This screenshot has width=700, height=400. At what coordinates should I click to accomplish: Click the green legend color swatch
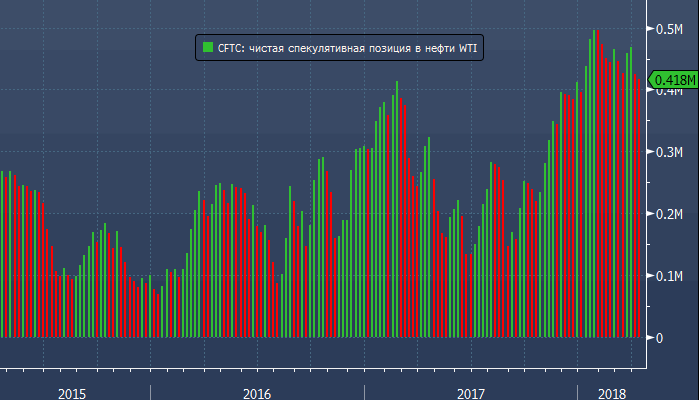click(x=207, y=46)
